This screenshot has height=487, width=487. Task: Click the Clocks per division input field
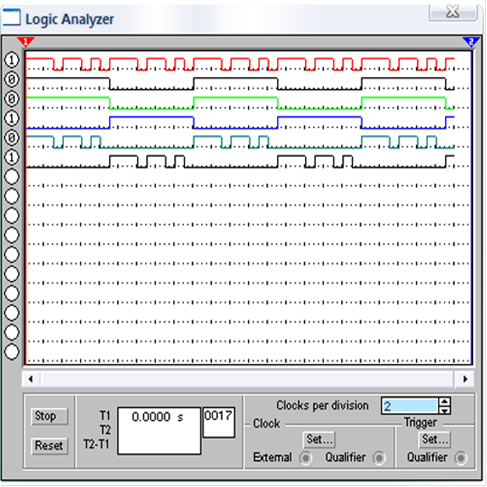click(x=409, y=406)
